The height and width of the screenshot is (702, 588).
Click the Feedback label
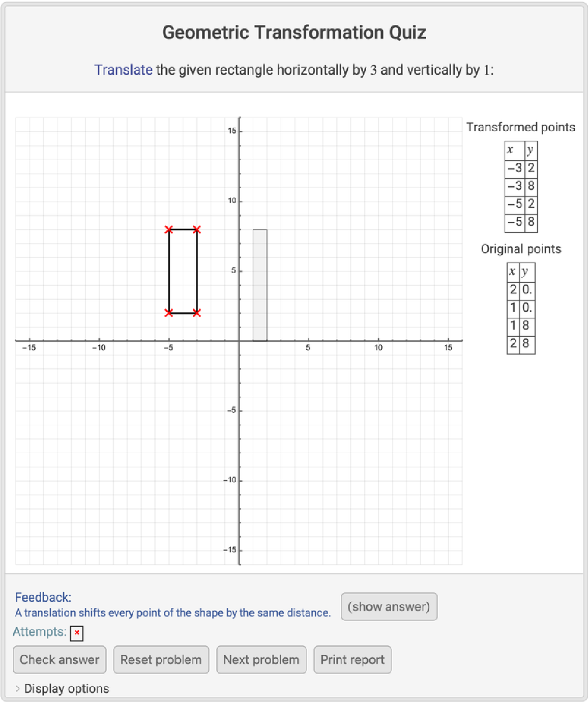point(43,597)
